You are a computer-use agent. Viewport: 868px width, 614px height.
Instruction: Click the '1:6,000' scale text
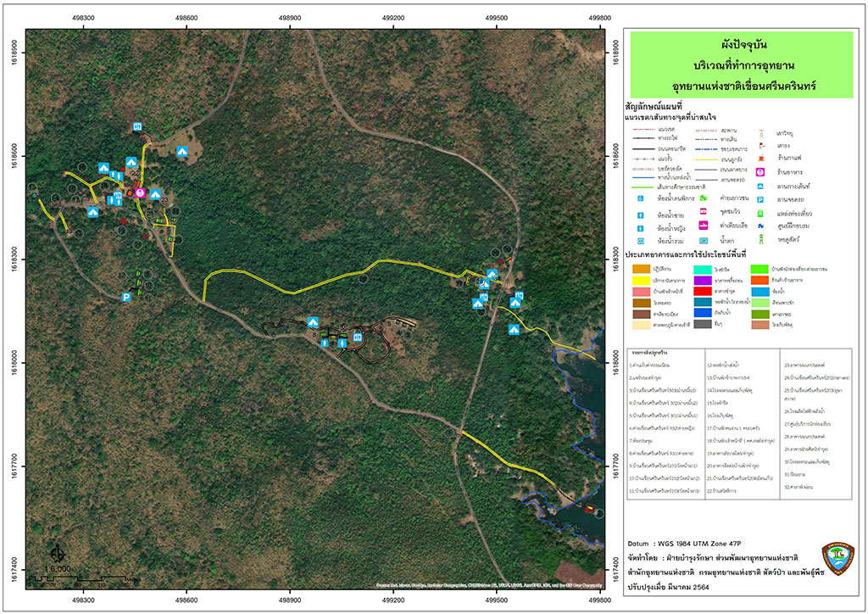(x=58, y=568)
